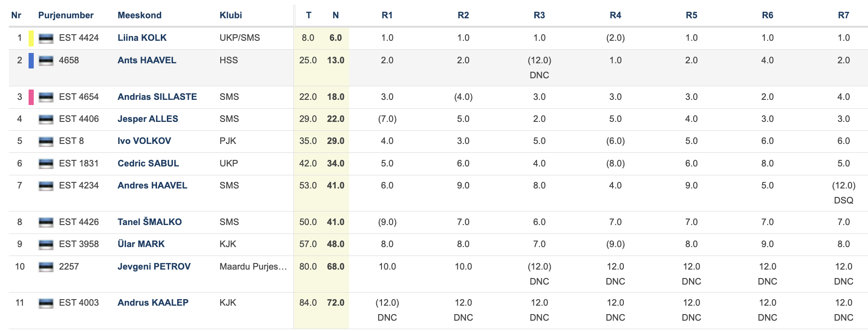Image resolution: width=868 pixels, height=331 pixels.
Task: Click the R4 column header
Action: tap(615, 15)
